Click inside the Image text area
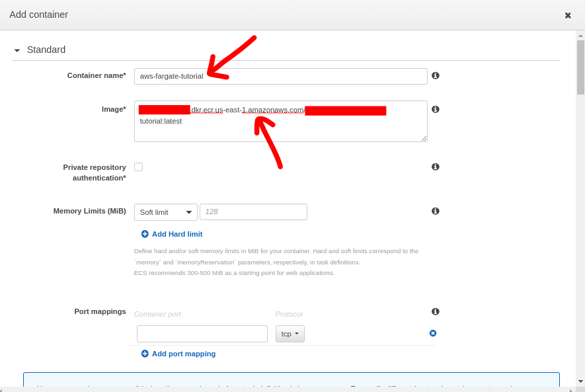The width and height of the screenshot is (585, 392). (x=280, y=122)
